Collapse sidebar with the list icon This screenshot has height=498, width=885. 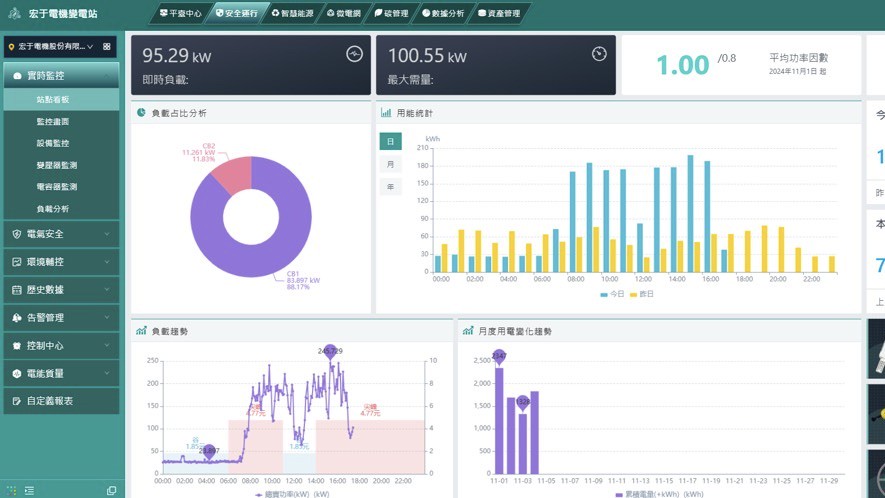pyautogui.click(x=29, y=490)
